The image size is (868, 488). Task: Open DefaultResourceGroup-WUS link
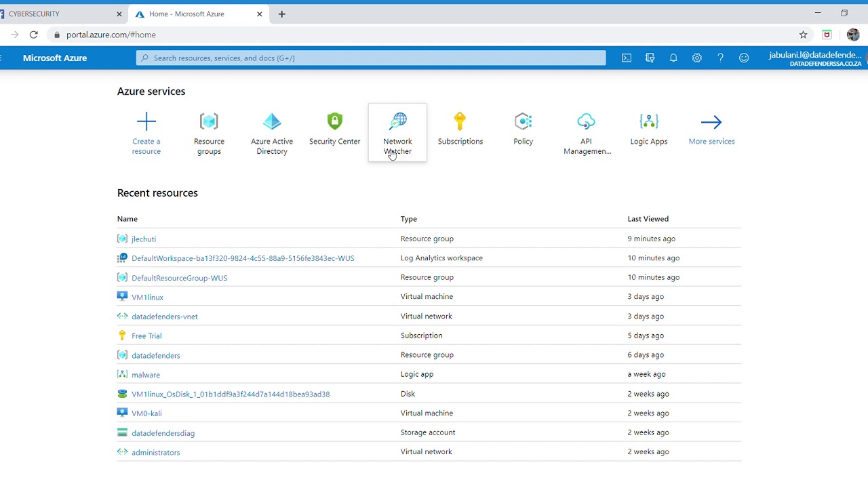[x=179, y=278]
